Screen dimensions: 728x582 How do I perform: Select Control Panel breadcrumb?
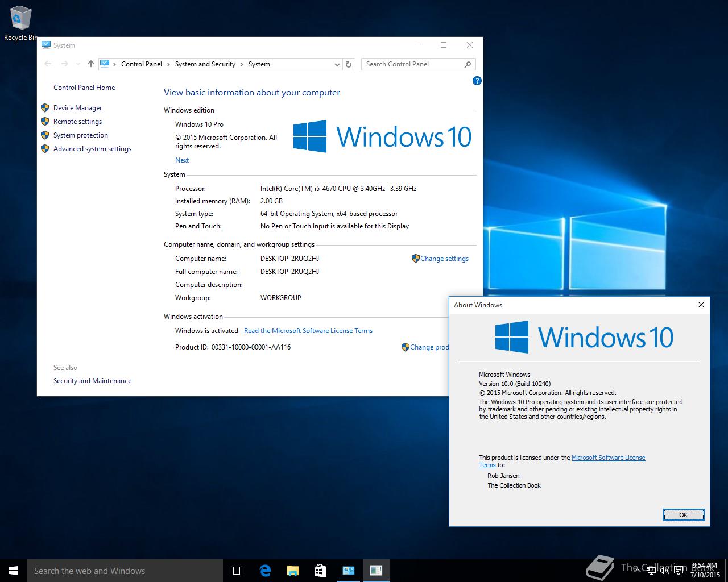click(142, 64)
